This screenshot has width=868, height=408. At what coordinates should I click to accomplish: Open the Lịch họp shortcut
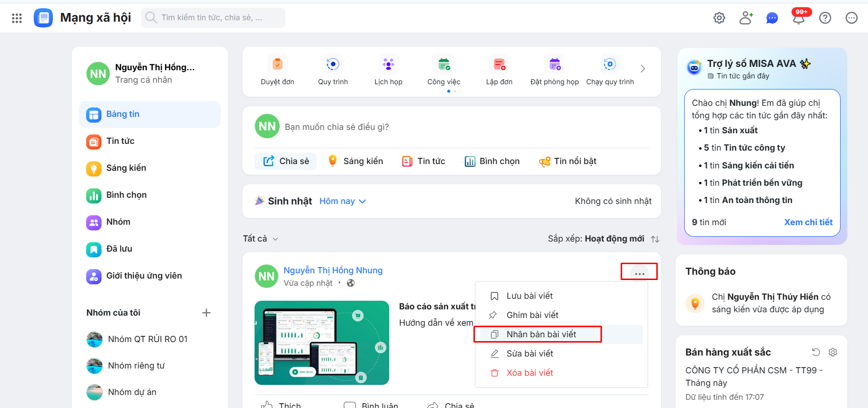pos(388,70)
